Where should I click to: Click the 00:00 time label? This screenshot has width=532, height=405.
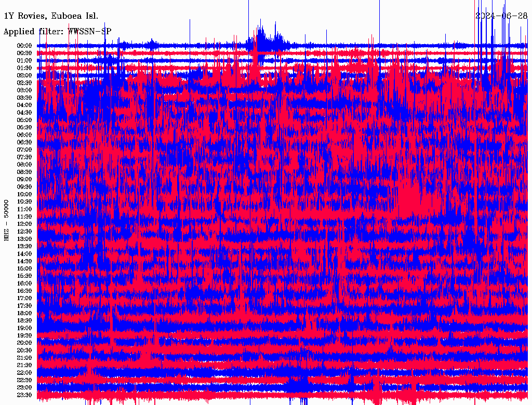[x=24, y=46]
